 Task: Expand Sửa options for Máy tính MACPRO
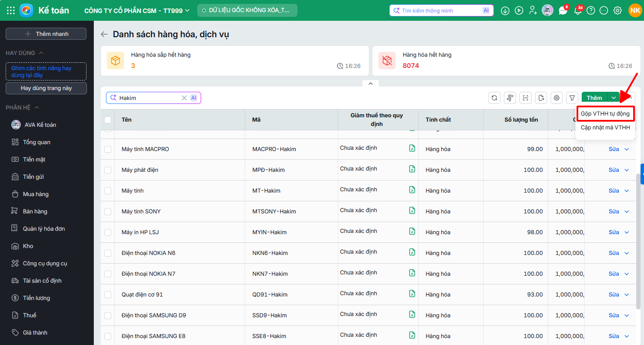[627, 149]
